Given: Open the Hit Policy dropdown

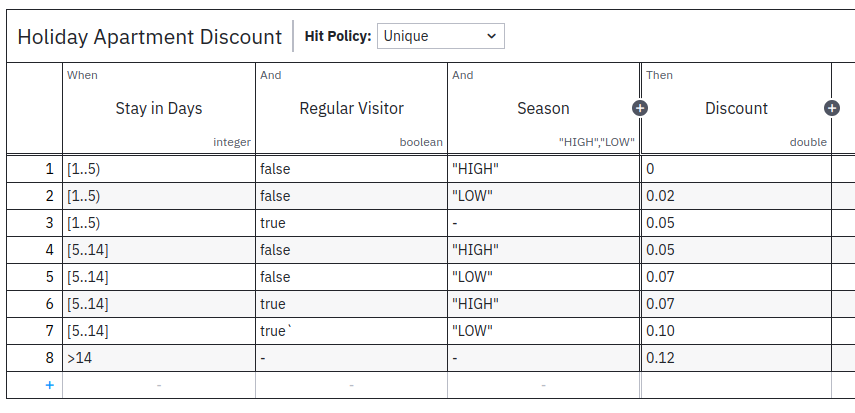Looking at the screenshot, I should pos(440,36).
